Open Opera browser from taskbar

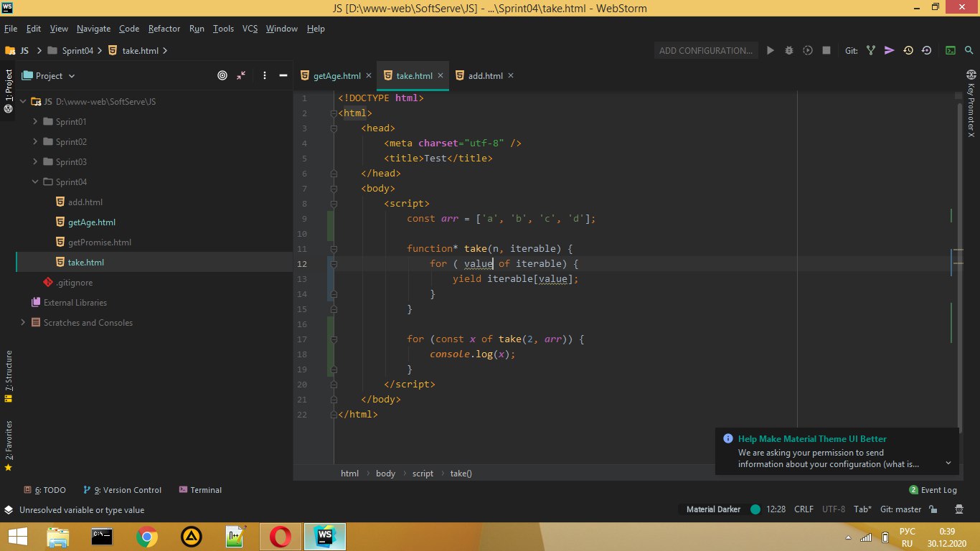281,536
